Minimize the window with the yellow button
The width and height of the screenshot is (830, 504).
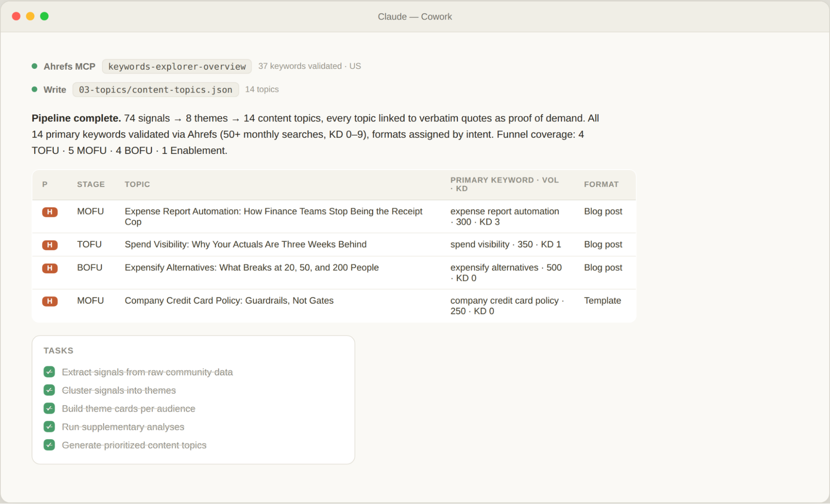(x=30, y=16)
